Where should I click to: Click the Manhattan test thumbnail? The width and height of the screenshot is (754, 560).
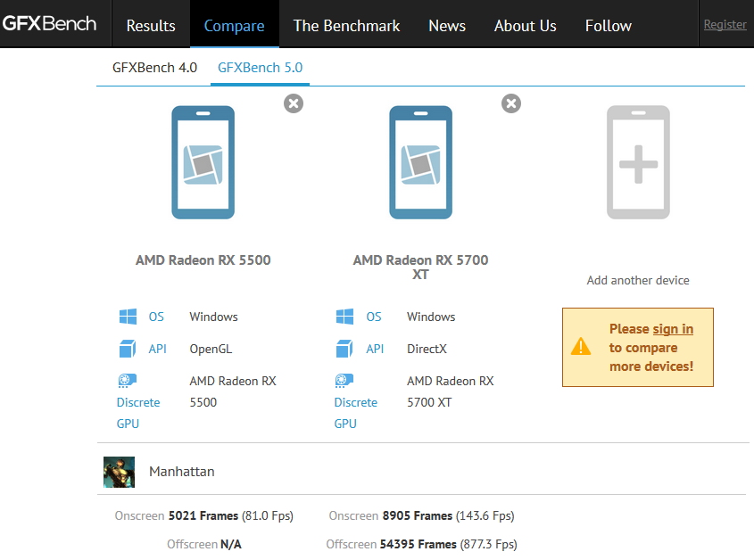point(120,472)
